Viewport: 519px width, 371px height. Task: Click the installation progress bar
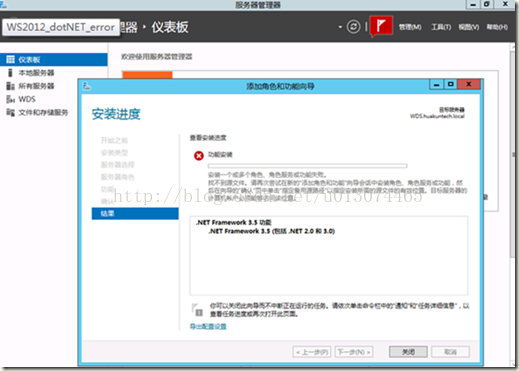tap(307, 166)
